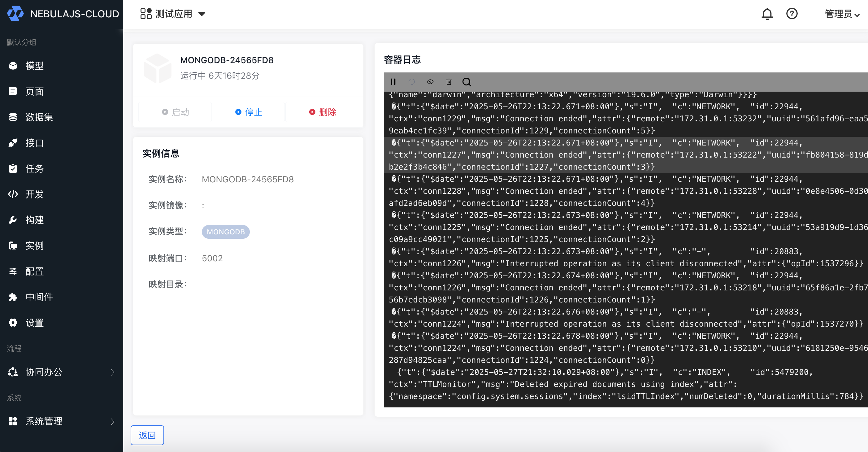Click the 返回 button
Image resolution: width=868 pixels, height=452 pixels.
147,435
